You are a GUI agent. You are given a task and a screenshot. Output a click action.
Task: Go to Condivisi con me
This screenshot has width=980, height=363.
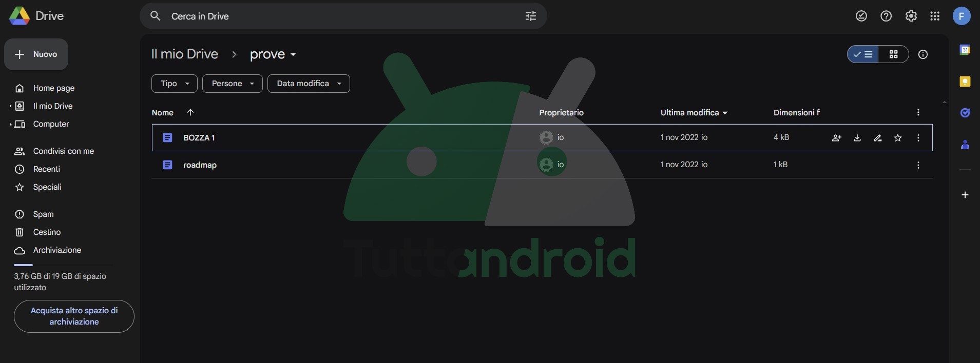coord(63,151)
